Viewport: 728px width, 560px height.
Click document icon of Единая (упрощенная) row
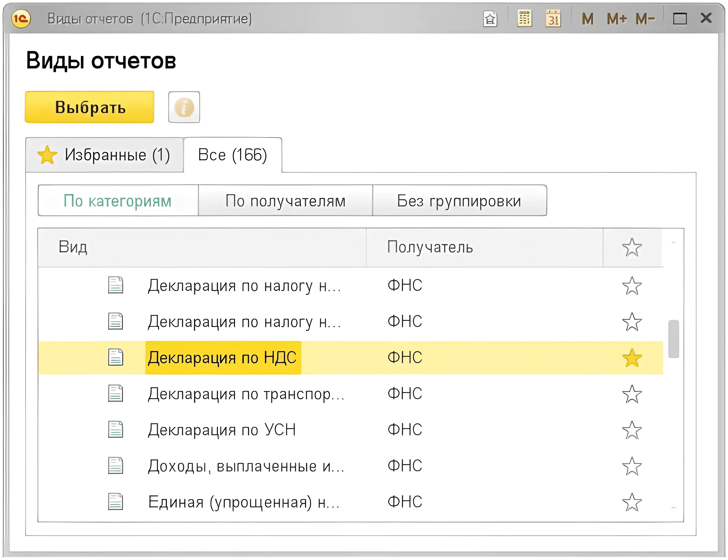(116, 502)
